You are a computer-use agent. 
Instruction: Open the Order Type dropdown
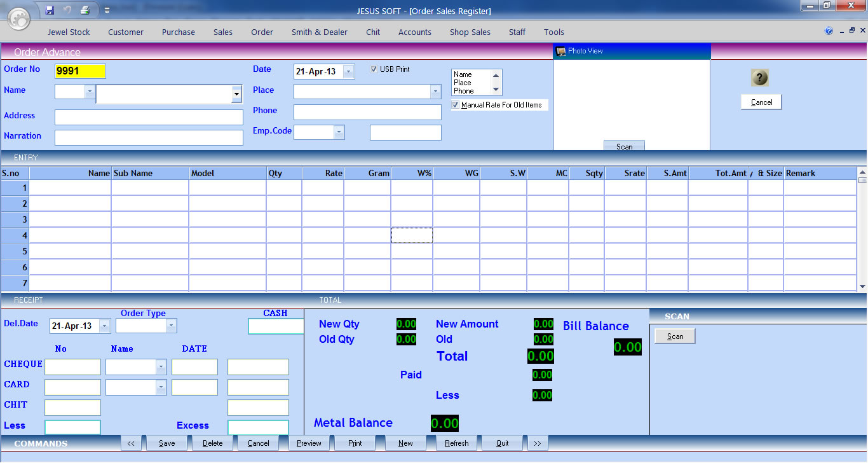(x=170, y=326)
